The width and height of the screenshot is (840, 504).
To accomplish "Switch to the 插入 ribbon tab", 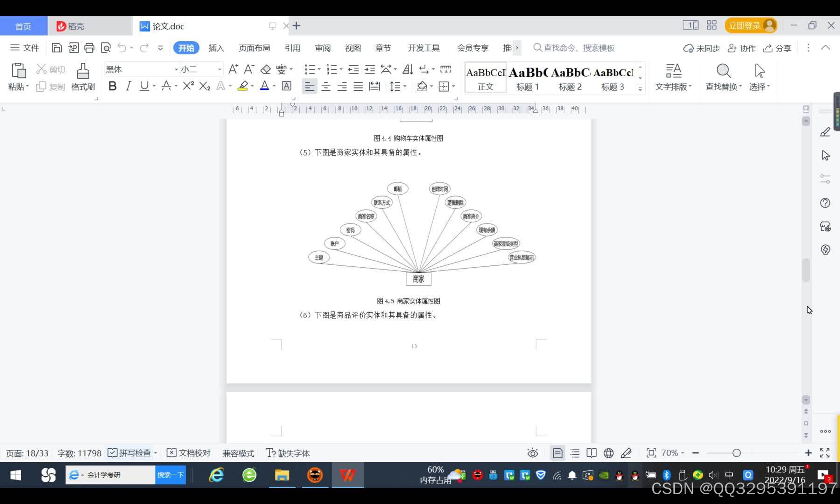I will pos(216,48).
